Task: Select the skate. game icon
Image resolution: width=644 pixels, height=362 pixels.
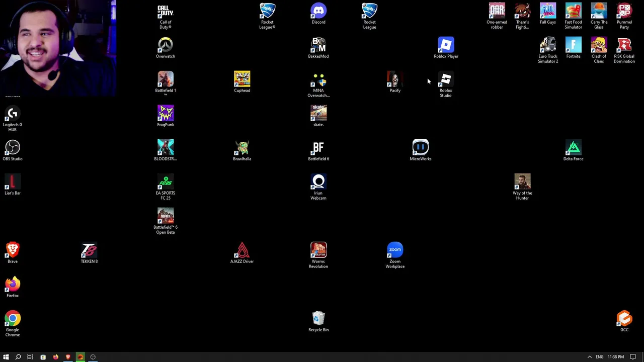Action: 318,116
